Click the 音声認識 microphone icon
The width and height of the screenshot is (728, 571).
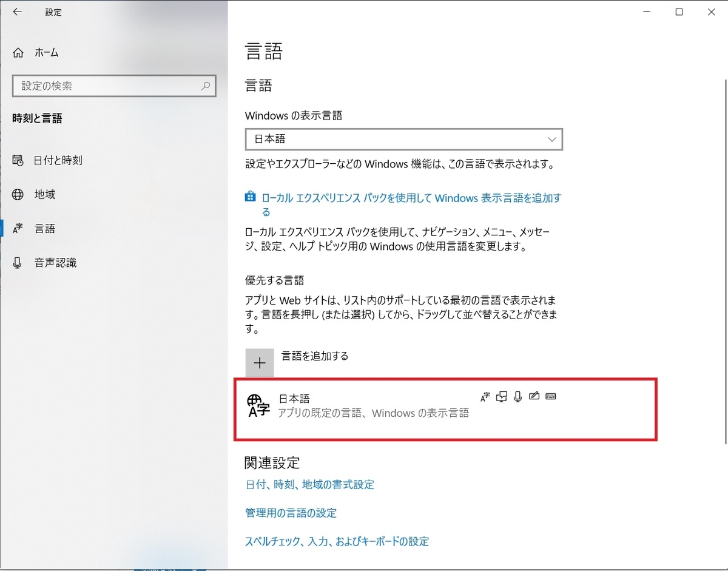tap(18, 263)
